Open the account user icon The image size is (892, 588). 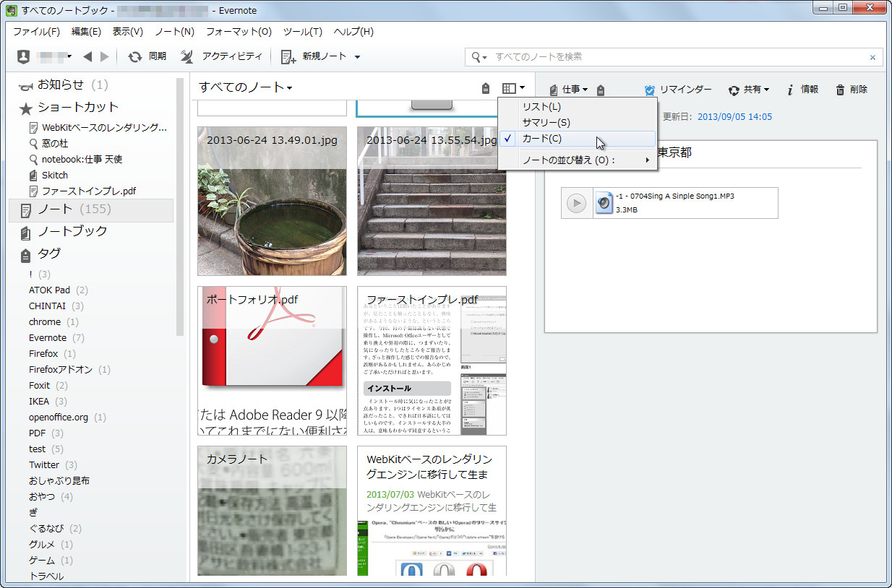(23, 56)
